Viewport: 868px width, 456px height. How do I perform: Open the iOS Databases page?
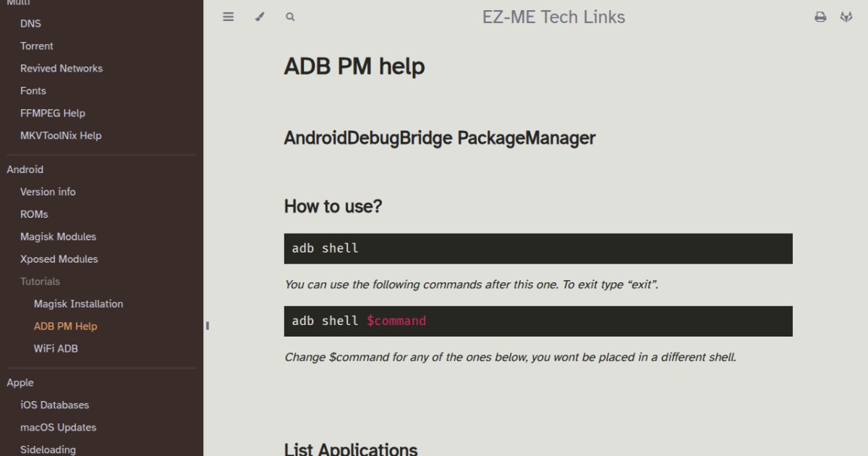click(54, 405)
